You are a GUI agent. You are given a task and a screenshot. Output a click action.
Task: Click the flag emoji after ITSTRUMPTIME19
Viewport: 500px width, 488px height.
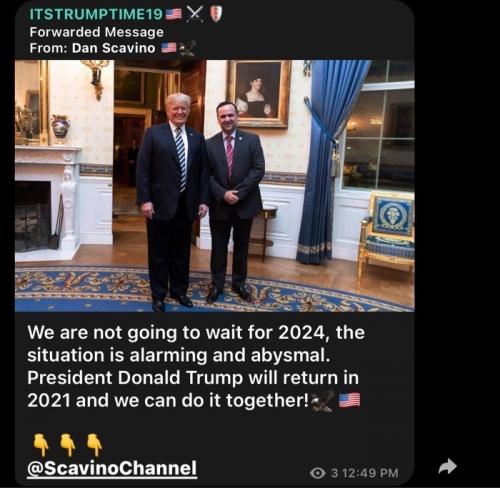(x=174, y=14)
